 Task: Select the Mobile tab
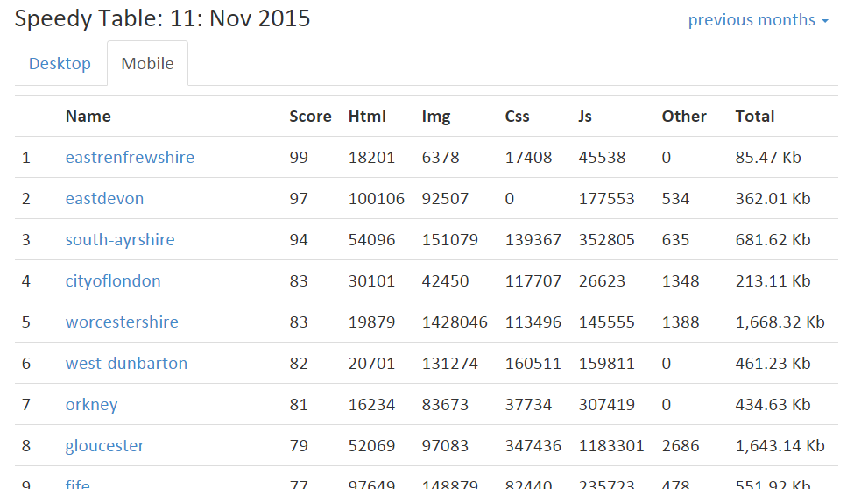pos(147,64)
